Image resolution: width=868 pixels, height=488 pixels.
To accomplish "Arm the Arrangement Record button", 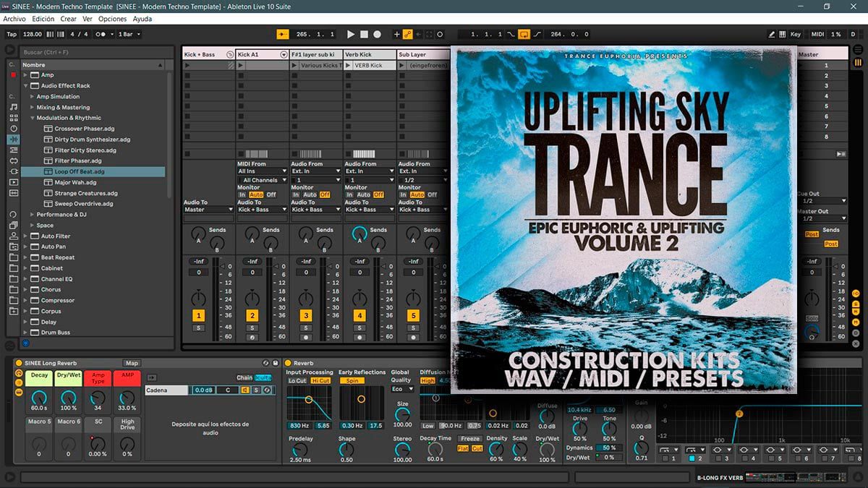I will click(377, 34).
